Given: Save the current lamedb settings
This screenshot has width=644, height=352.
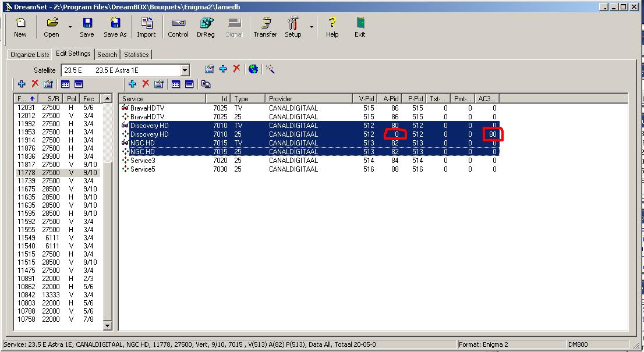Looking at the screenshot, I should pos(87,27).
